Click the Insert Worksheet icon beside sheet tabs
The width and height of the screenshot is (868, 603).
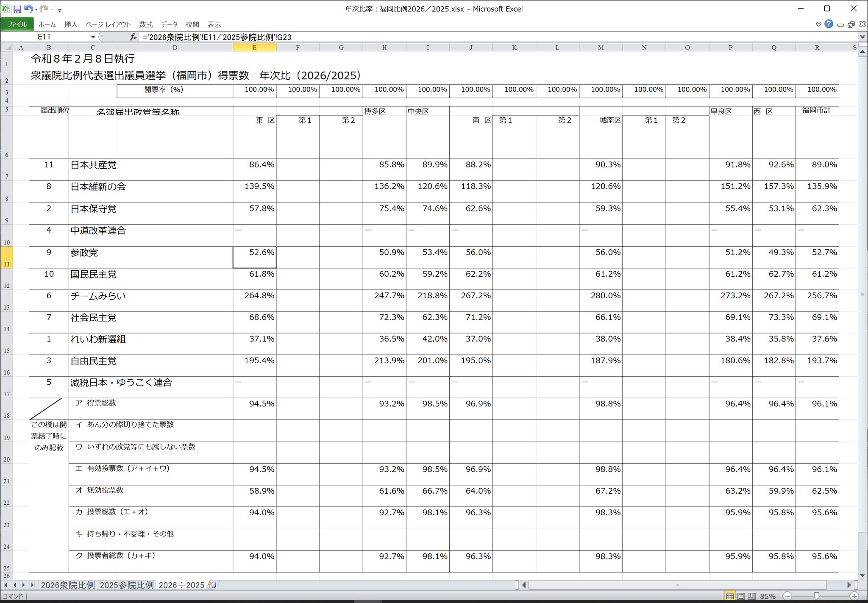[x=212, y=585]
